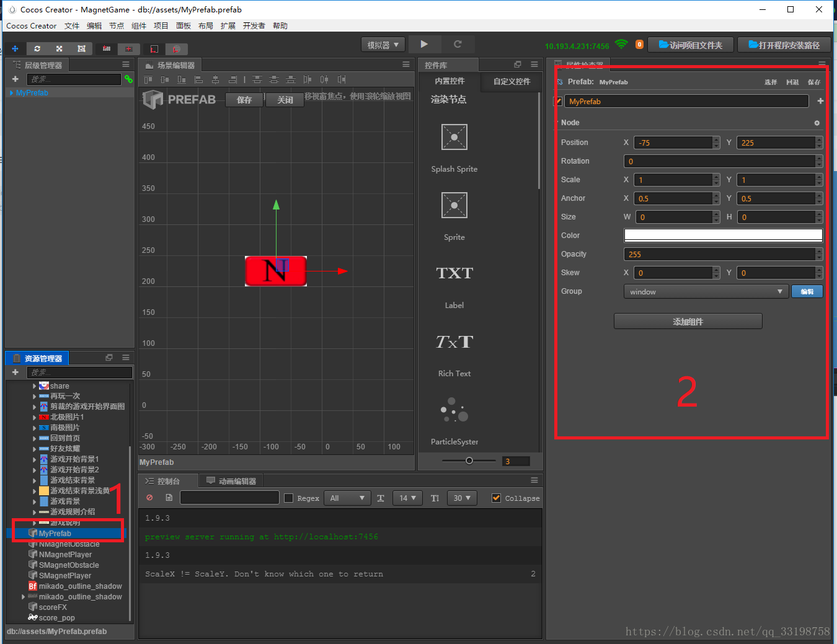Open console panel menu icon

[534, 480]
